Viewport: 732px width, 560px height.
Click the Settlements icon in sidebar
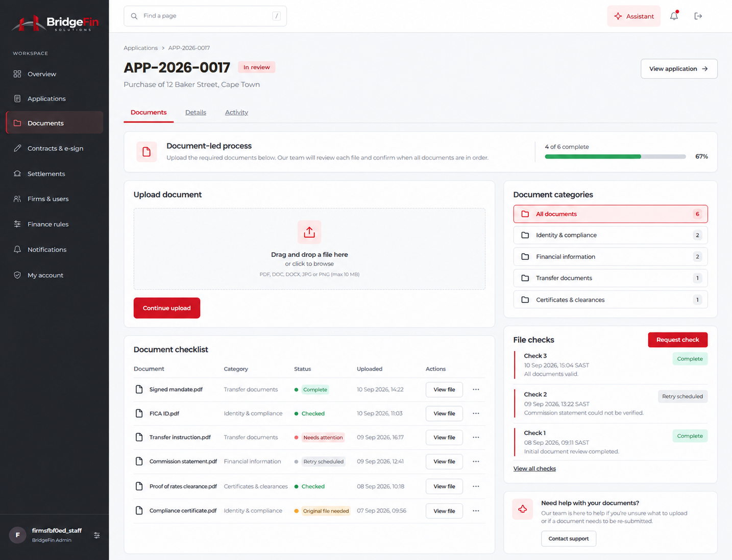(x=17, y=174)
